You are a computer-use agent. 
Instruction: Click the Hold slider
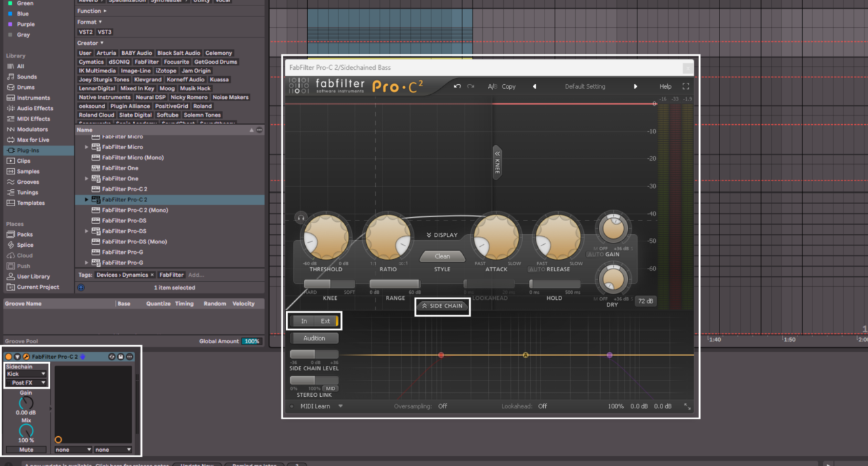pos(555,284)
